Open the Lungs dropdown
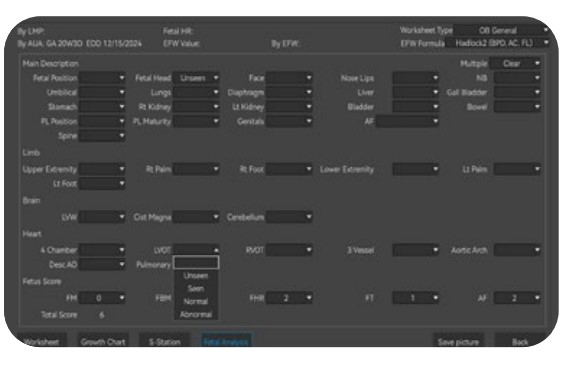The width and height of the screenshot is (574, 366). coord(196,92)
